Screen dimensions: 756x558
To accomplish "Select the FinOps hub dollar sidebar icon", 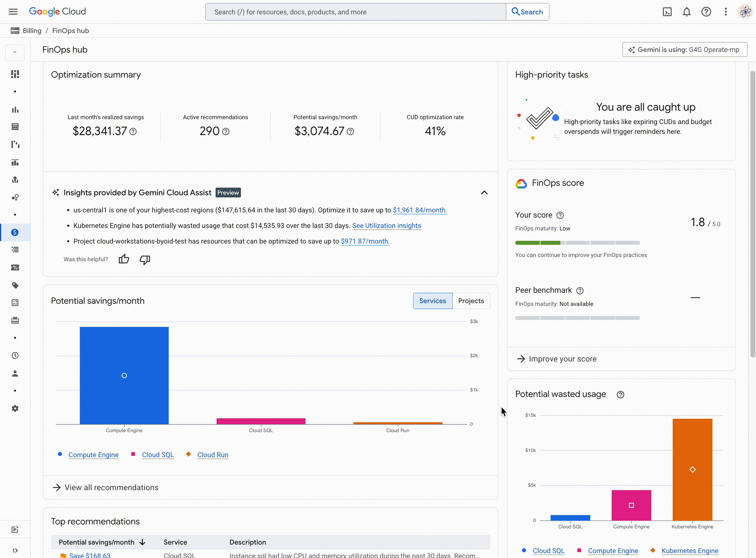I will coord(15,232).
